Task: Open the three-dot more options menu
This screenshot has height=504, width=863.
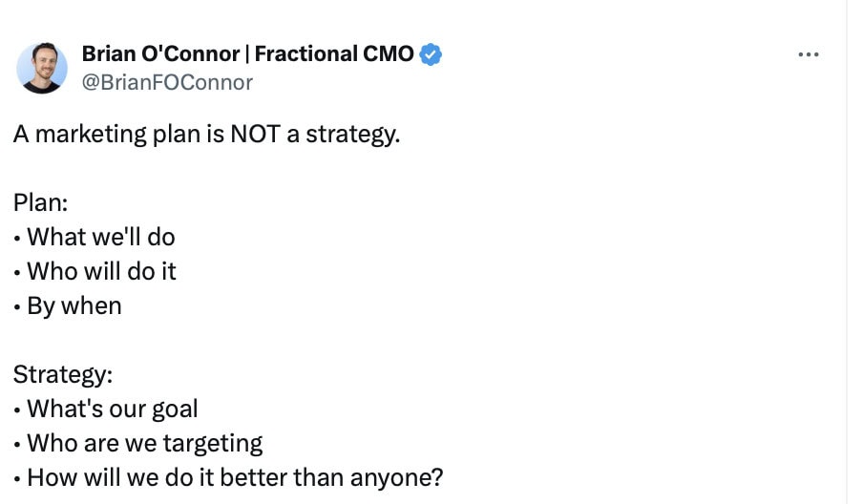Action: point(808,54)
